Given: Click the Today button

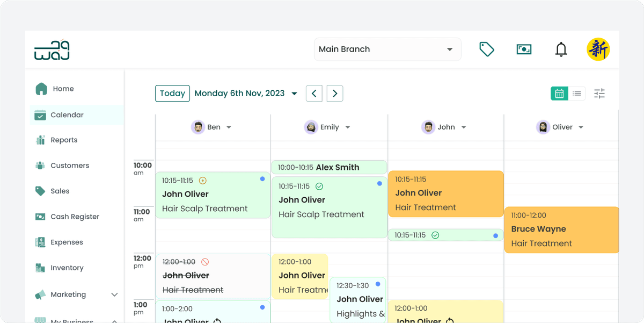Looking at the screenshot, I should [172, 93].
